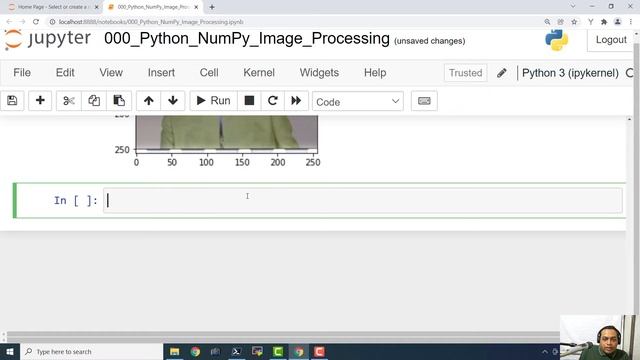This screenshot has height=360, width=640.
Task: Go back in browser history
Action: [x=9, y=22]
